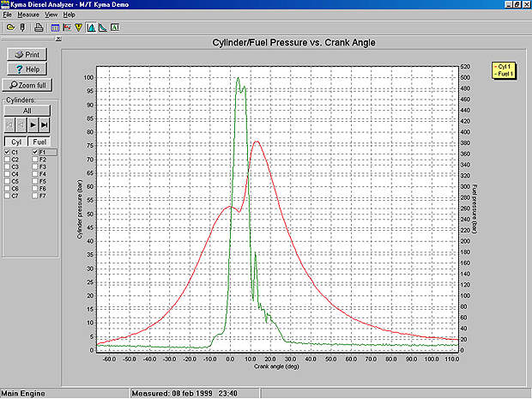Open the data table view icon

pos(55,27)
